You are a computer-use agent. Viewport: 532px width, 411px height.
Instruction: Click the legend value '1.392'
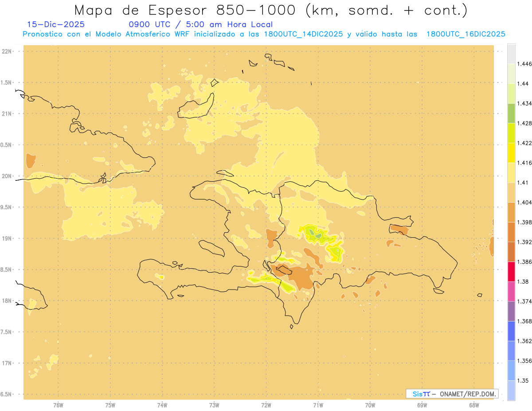(x=525, y=242)
